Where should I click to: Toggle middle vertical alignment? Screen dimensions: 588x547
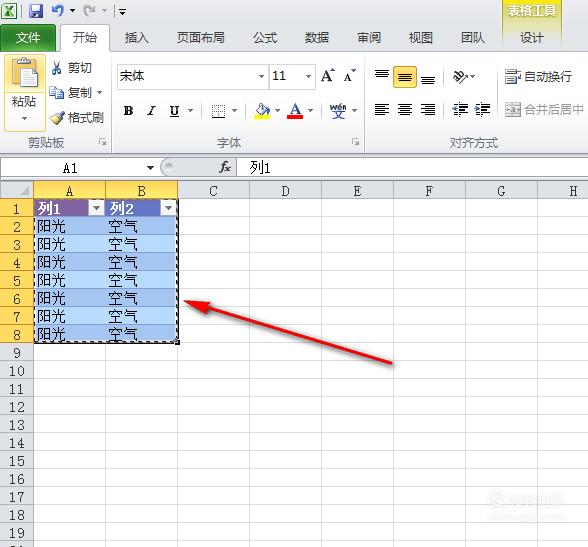[405, 77]
